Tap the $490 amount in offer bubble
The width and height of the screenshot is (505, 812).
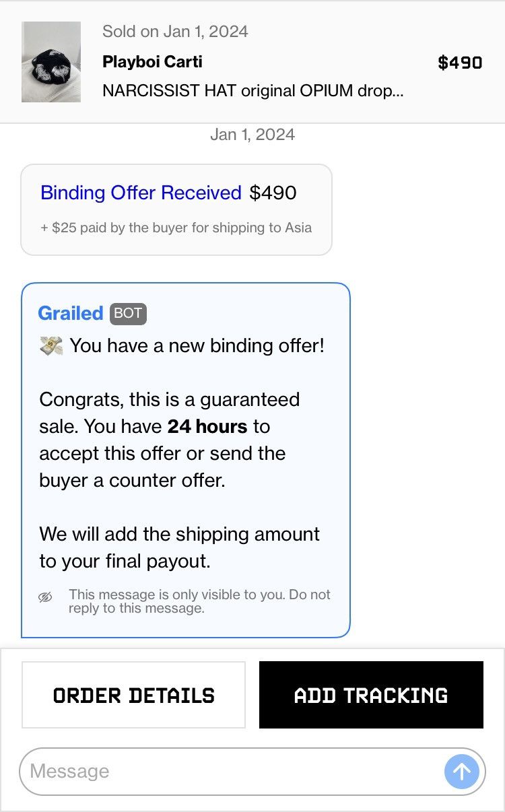(x=273, y=193)
